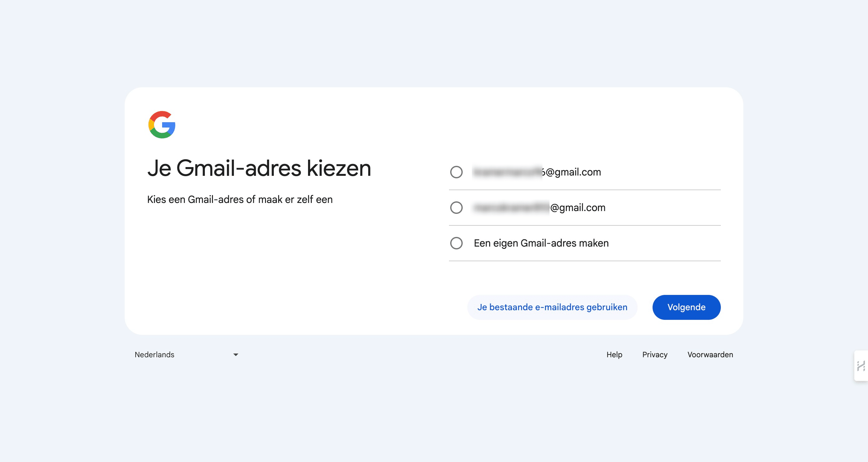Click the 'Je Gmail-adres kiezen' heading
Viewport: 868px width, 462px height.
pyautogui.click(x=259, y=168)
